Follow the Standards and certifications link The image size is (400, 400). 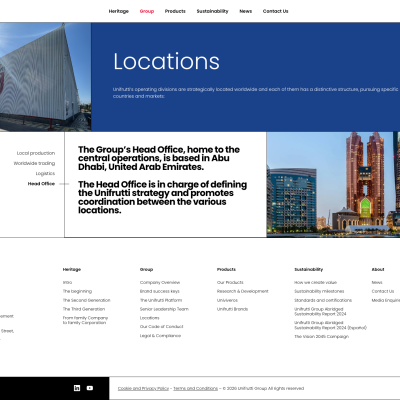[x=323, y=300]
